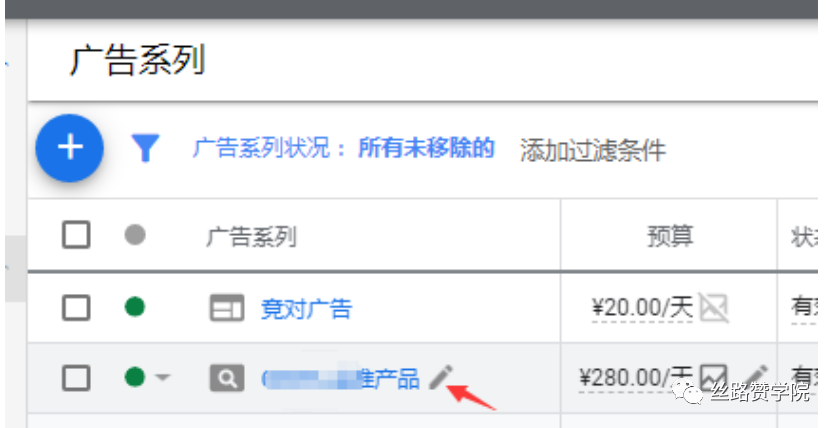Expand the status dropdown arrow beside green dot

163,377
